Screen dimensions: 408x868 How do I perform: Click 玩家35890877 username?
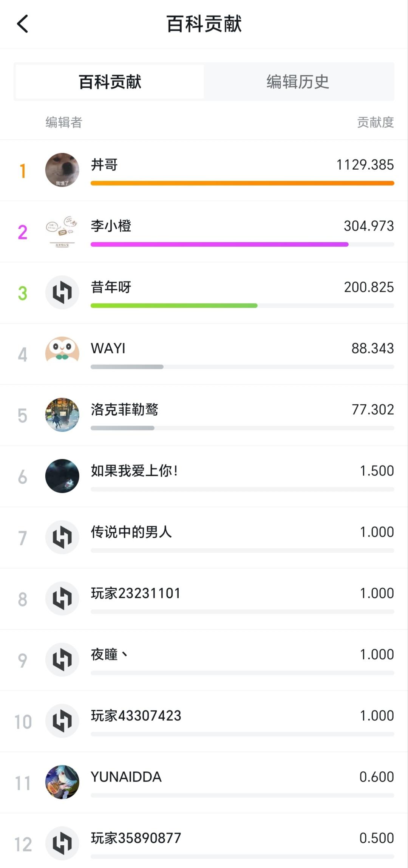click(136, 838)
